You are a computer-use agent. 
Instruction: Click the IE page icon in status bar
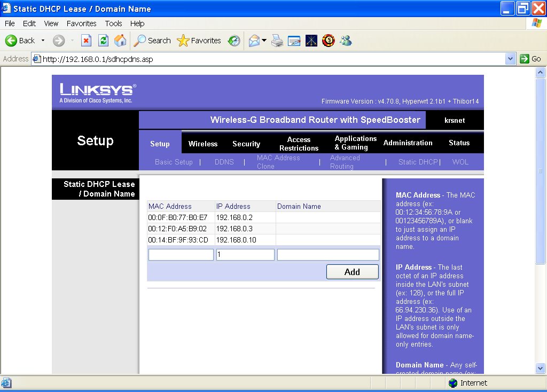6,383
